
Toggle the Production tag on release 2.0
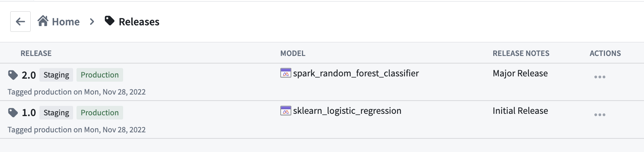point(100,75)
